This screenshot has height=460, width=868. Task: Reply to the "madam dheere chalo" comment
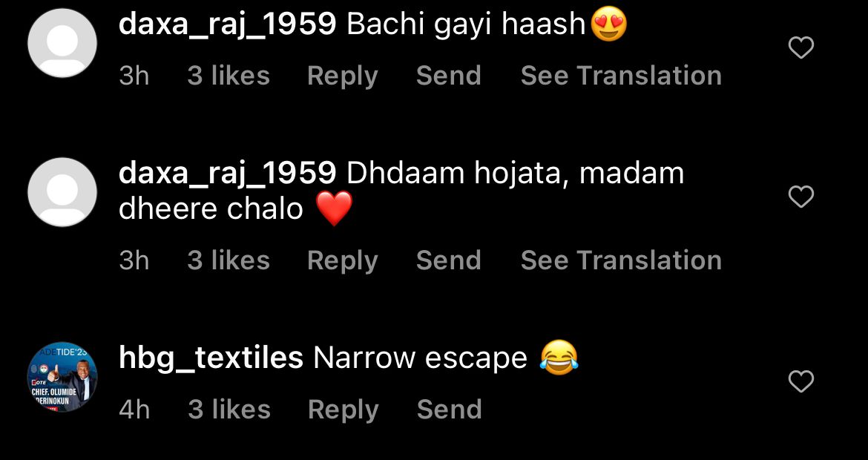[343, 260]
